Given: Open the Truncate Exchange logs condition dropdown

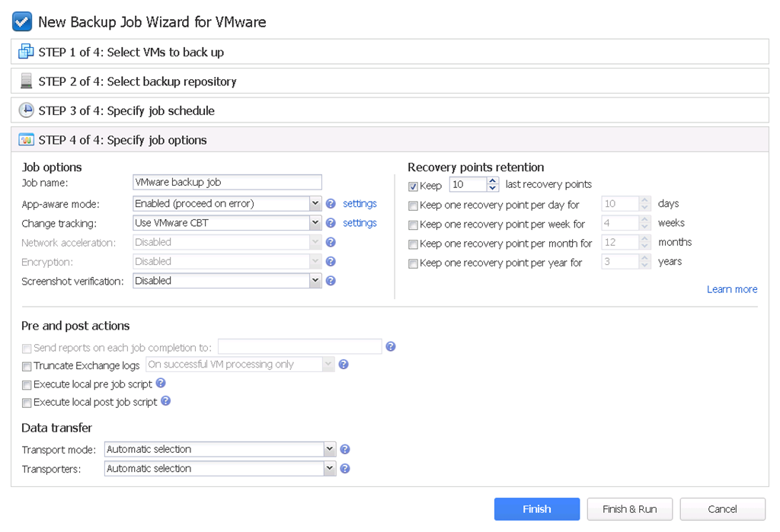Looking at the screenshot, I should [328, 365].
